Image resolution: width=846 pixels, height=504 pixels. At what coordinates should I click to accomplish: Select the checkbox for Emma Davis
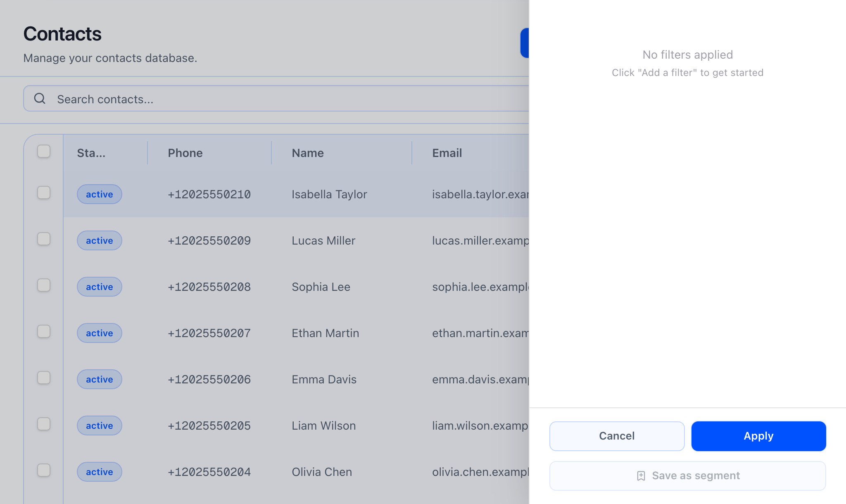(x=44, y=378)
